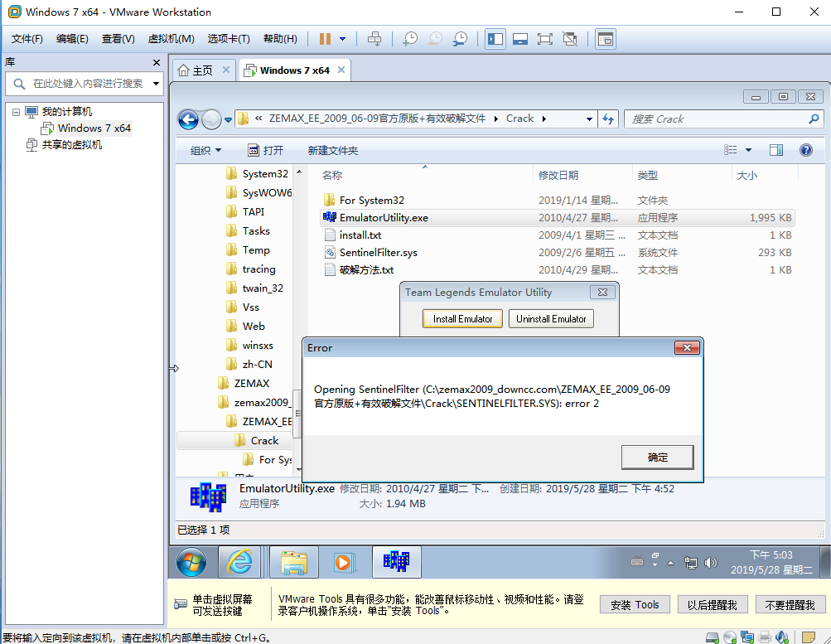This screenshot has height=644, width=831.
Task: Click the 以后提醒我 button
Action: click(712, 605)
